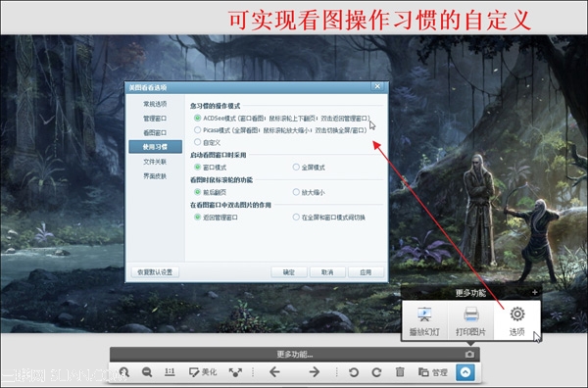Click 恢复默认设置 button
This screenshot has width=588, height=388.
point(155,272)
